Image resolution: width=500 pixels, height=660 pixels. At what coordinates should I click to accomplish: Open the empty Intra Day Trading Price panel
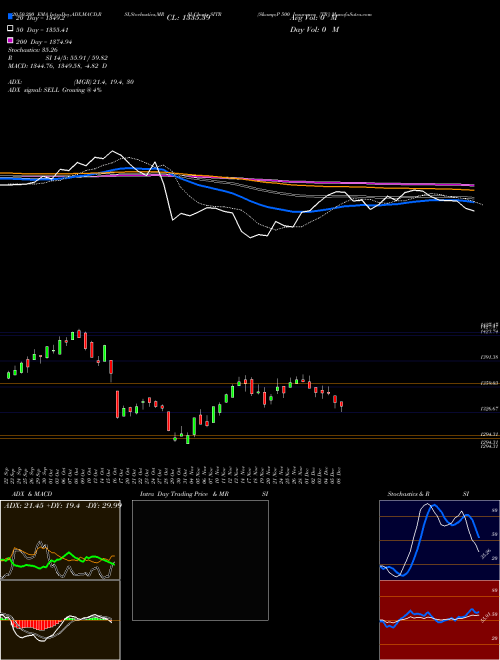tap(200, 560)
